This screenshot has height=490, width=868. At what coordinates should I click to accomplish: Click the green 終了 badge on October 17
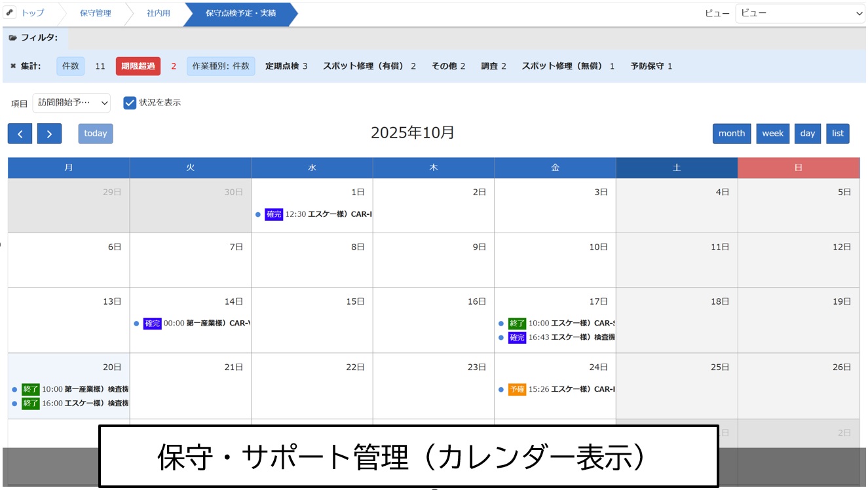click(517, 323)
